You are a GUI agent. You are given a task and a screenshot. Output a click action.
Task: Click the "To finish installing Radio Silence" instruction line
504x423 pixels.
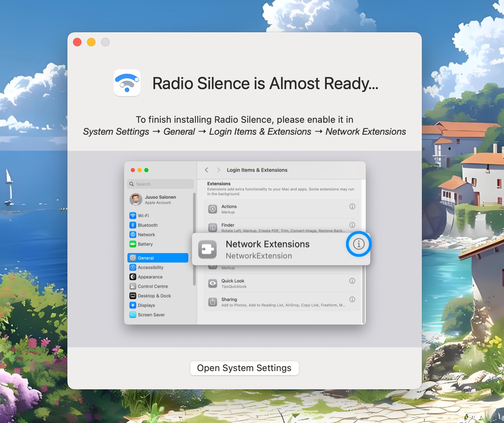tap(245, 120)
